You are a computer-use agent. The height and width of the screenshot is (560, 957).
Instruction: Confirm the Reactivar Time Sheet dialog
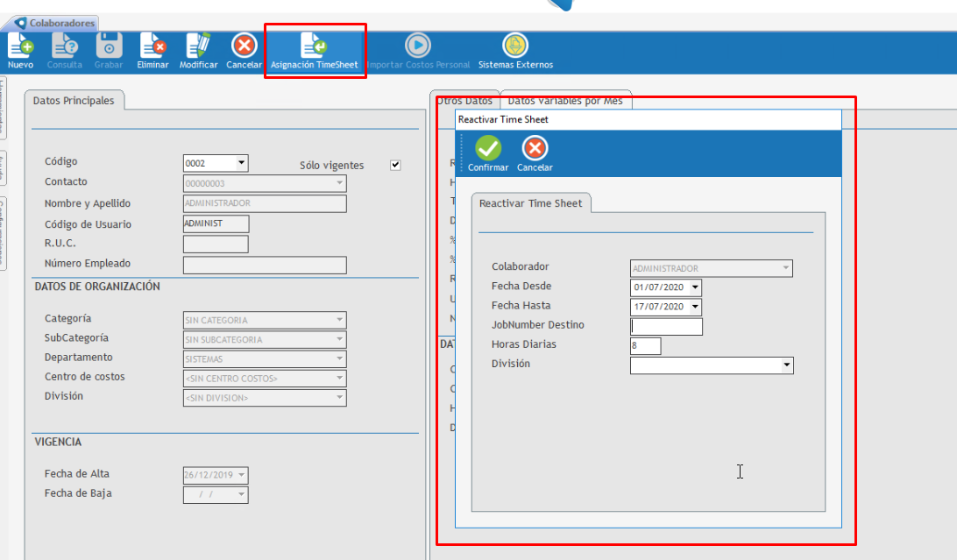488,153
